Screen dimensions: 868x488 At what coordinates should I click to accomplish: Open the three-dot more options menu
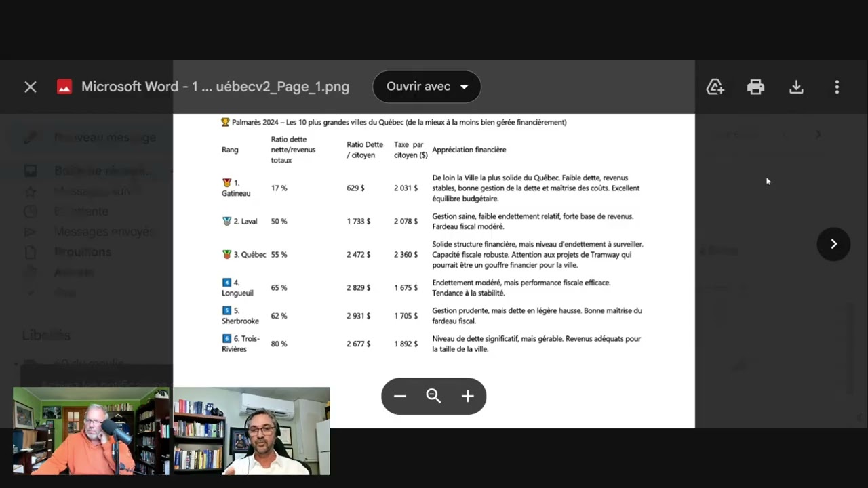click(x=837, y=87)
